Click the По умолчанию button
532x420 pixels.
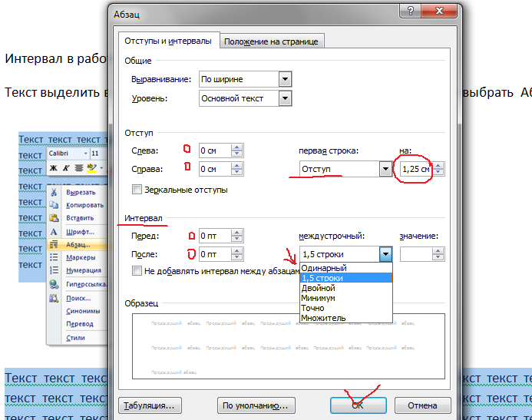(x=256, y=405)
